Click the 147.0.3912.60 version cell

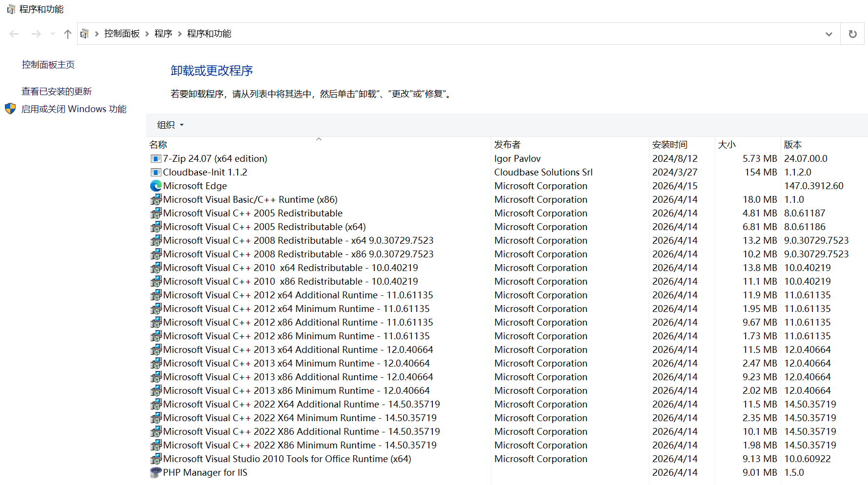click(814, 186)
